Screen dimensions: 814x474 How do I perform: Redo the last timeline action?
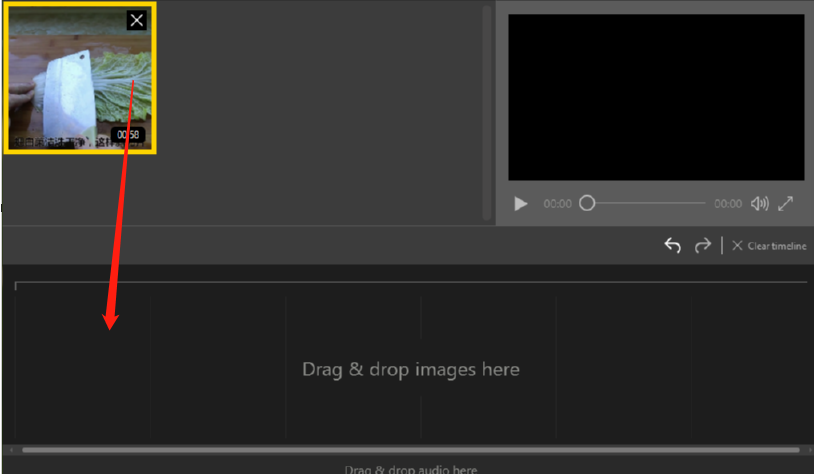coord(702,245)
